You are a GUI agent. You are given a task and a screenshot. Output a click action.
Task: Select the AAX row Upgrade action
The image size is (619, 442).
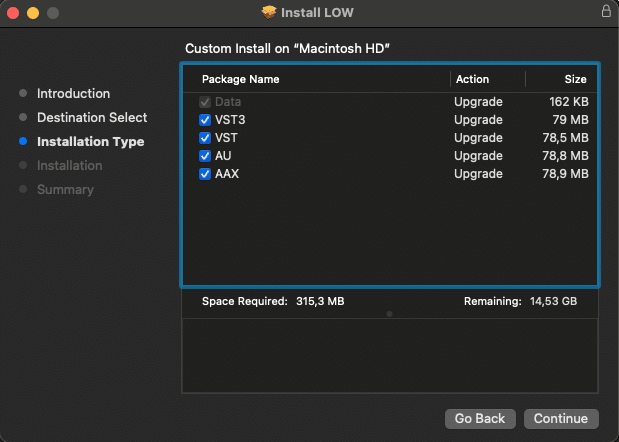pos(478,174)
